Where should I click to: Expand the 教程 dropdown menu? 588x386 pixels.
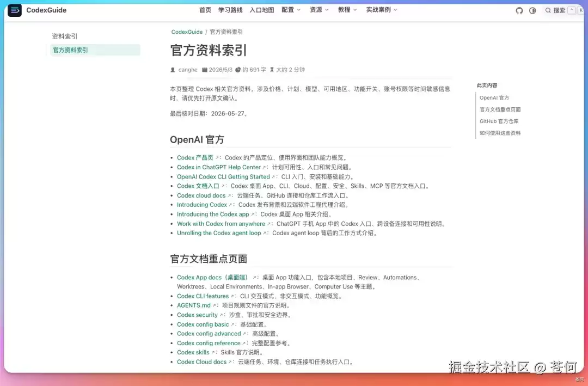347,10
